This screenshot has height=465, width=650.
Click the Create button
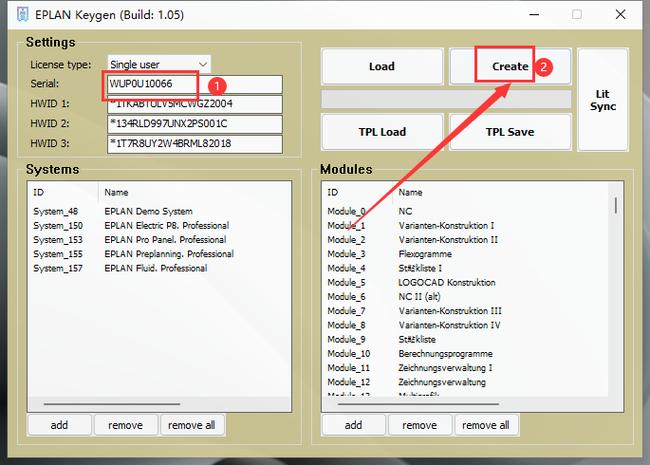tap(510, 66)
